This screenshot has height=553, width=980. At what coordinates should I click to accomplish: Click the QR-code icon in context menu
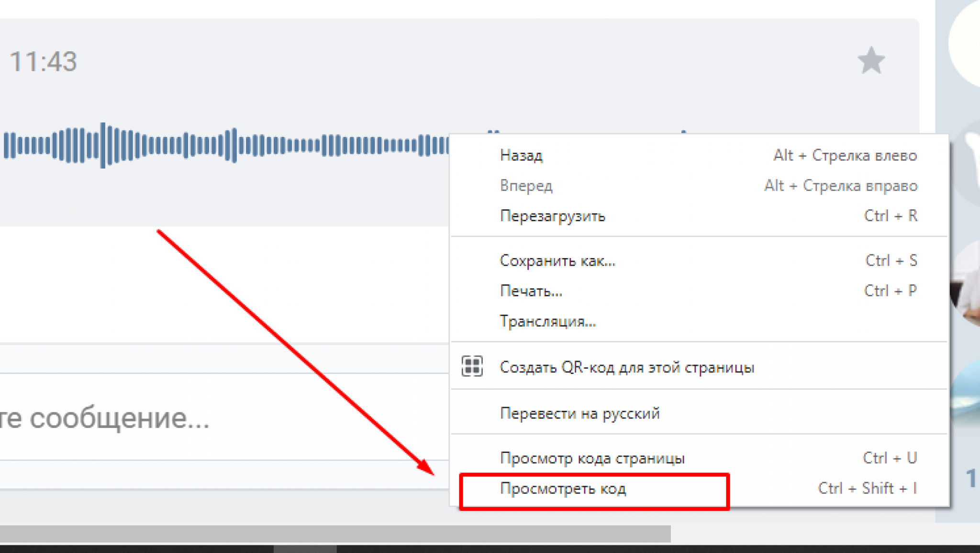pyautogui.click(x=472, y=367)
